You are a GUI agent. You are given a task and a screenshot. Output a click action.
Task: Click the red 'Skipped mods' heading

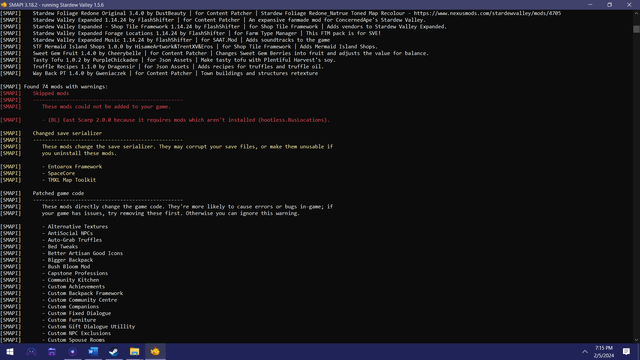[x=51, y=93]
